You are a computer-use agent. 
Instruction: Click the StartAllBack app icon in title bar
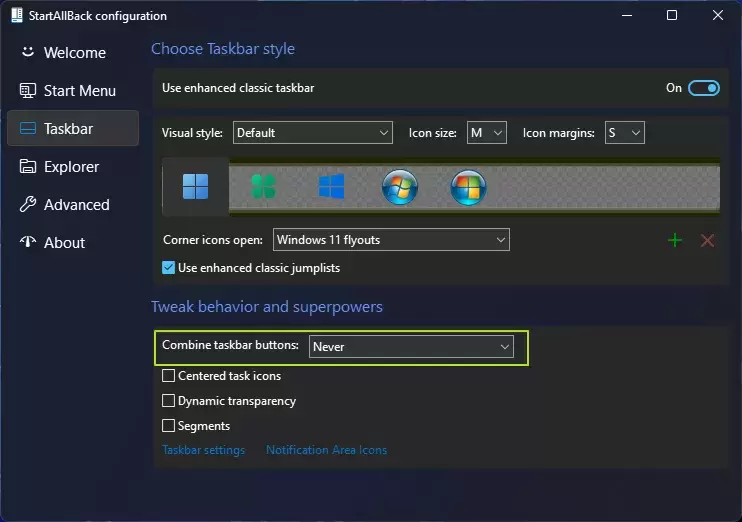tap(16, 16)
